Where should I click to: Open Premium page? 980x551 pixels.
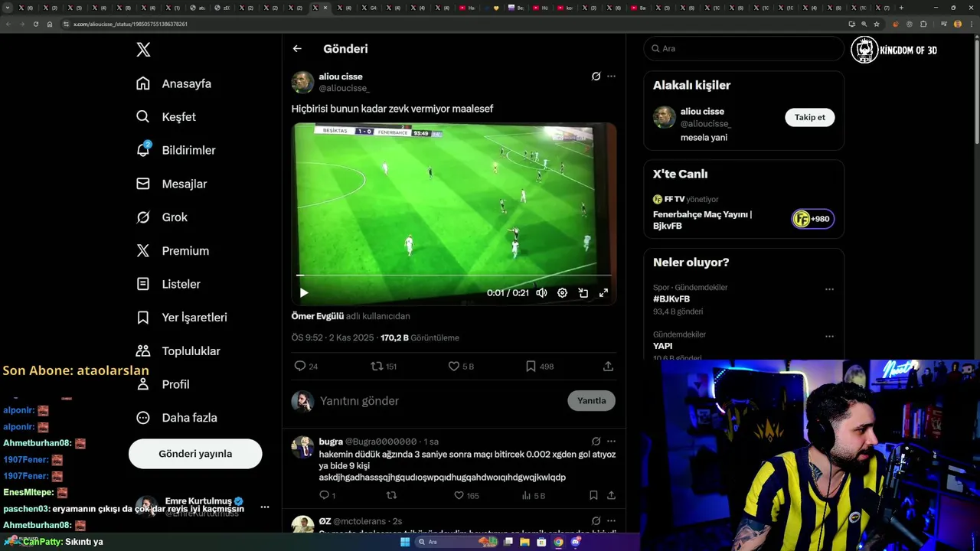click(x=172, y=250)
